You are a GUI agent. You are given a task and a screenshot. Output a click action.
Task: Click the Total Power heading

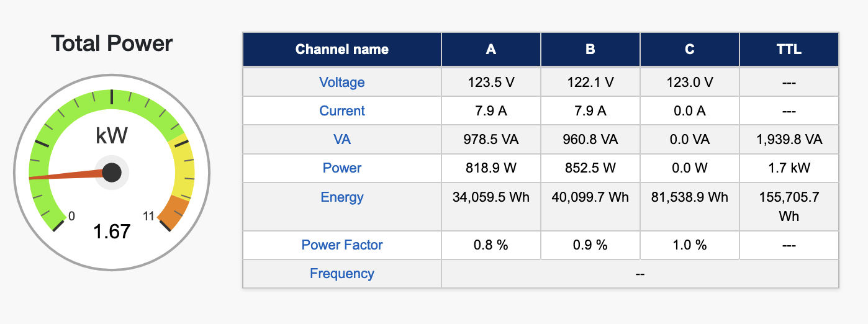[112, 43]
